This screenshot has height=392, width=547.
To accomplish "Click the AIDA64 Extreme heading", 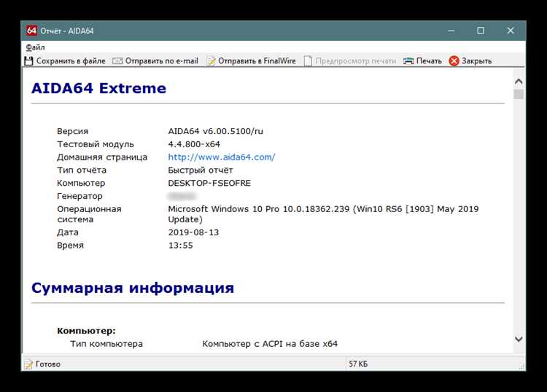I will (98, 88).
